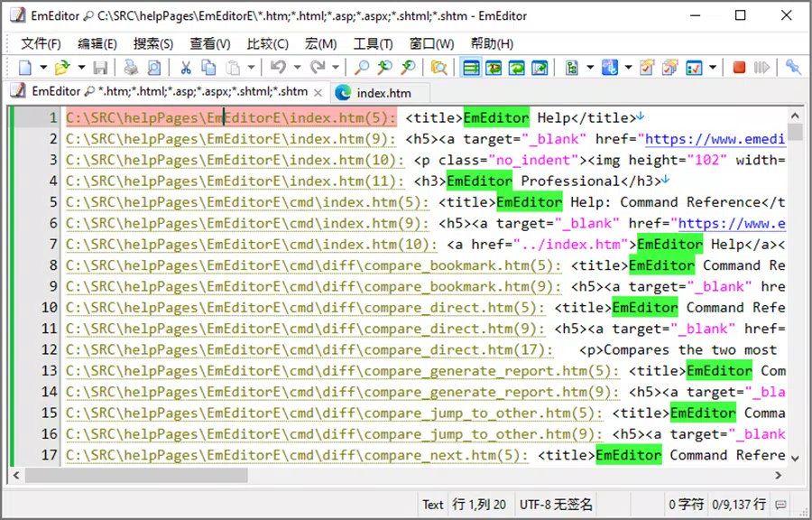The height and width of the screenshot is (520, 812).
Task: Open the 宏(M) menu
Action: (x=320, y=43)
